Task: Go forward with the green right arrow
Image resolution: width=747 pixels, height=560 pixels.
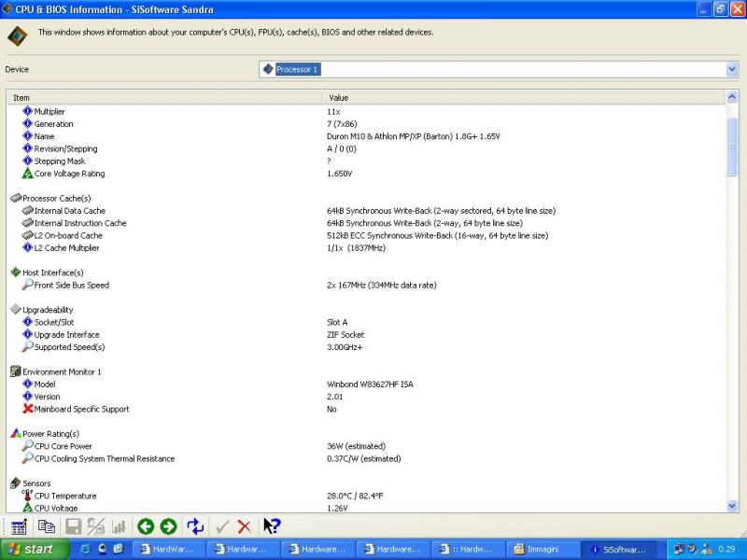Action: (x=168, y=526)
